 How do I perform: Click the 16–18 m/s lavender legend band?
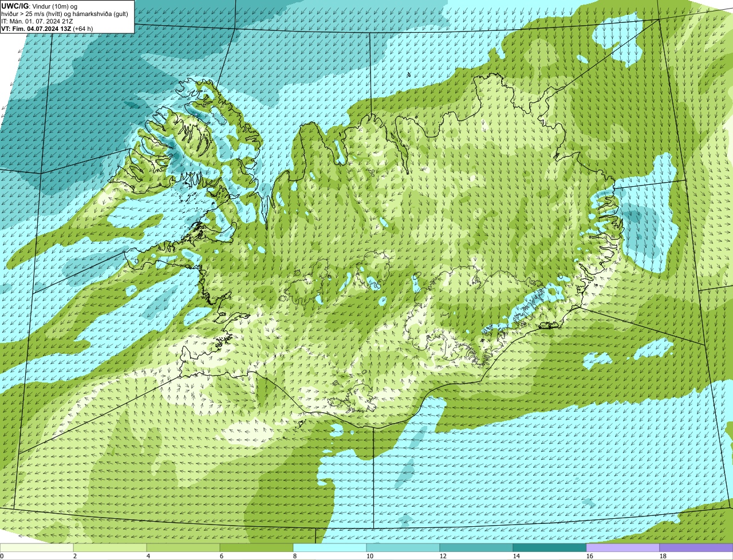pos(623,548)
